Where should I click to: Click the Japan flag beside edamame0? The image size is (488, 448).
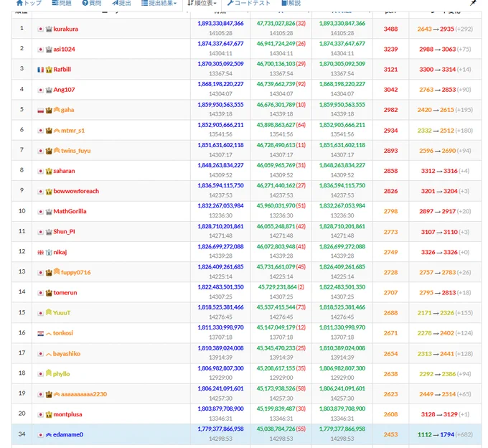click(40, 435)
